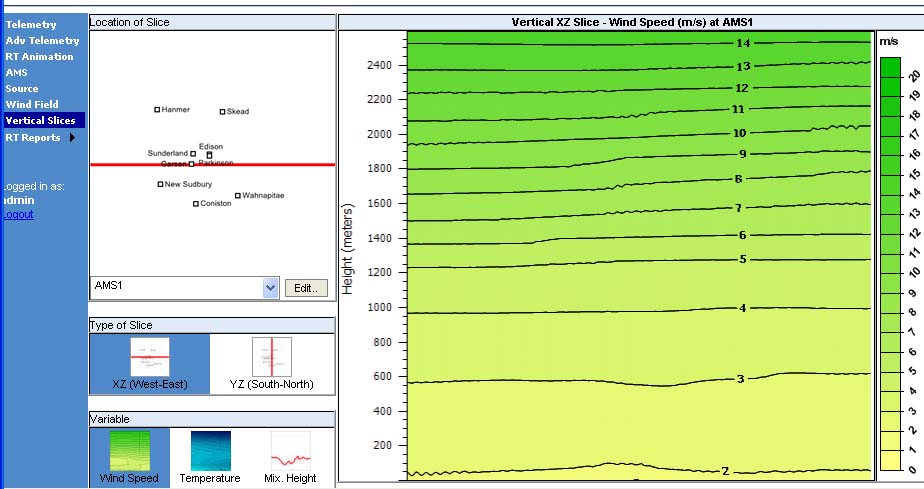
Task: Choose the Temperature variable thumbnail
Action: [210, 450]
